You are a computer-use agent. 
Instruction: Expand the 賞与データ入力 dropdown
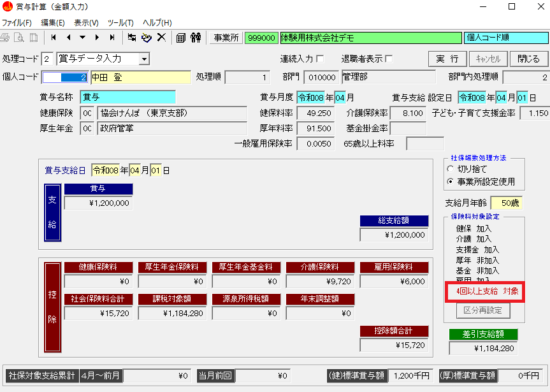144,59
